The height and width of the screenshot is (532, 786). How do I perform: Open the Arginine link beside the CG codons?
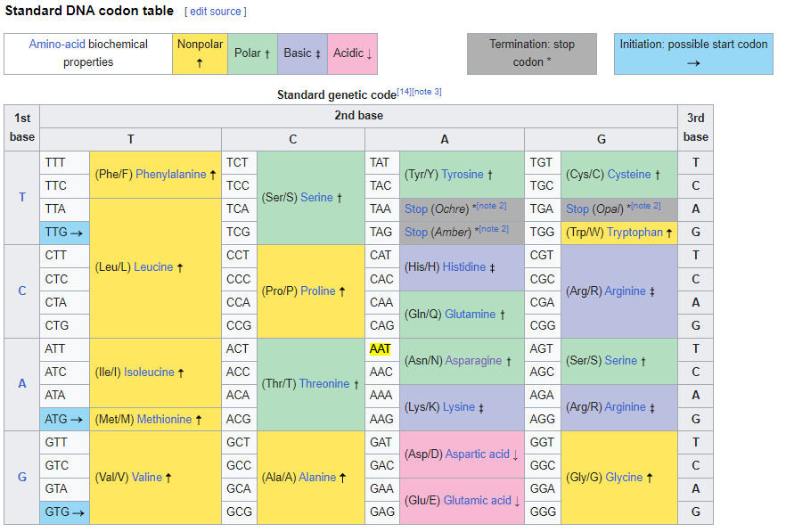(x=625, y=291)
